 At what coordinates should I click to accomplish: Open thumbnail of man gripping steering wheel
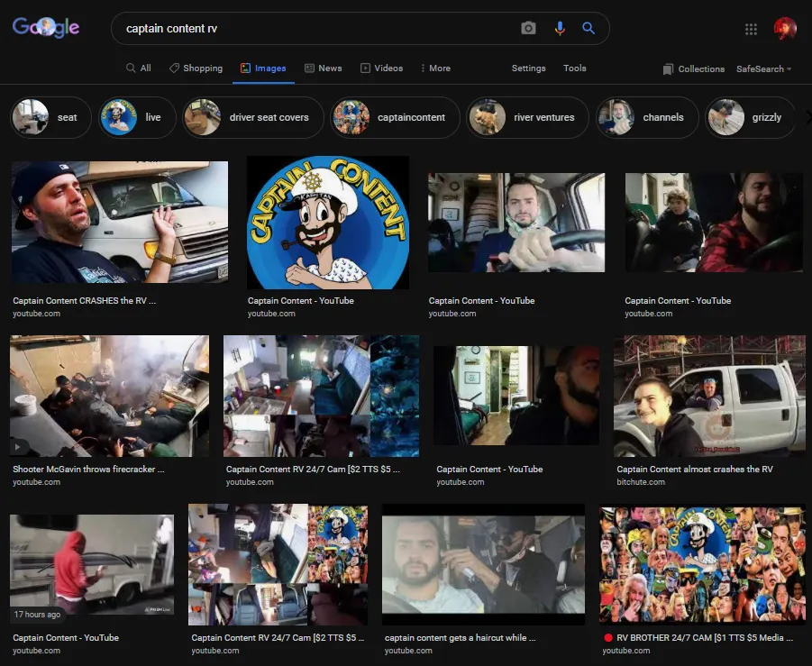pyautogui.click(x=516, y=223)
